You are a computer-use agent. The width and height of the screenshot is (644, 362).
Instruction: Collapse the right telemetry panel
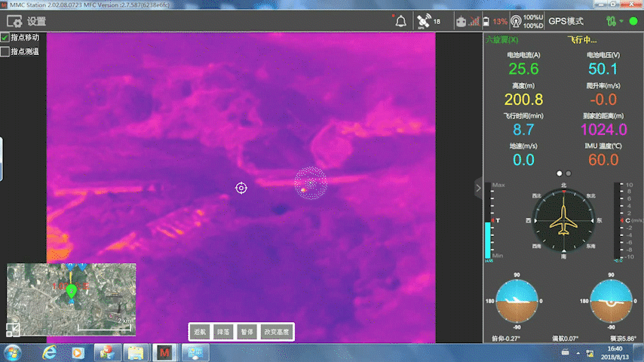pos(478,188)
